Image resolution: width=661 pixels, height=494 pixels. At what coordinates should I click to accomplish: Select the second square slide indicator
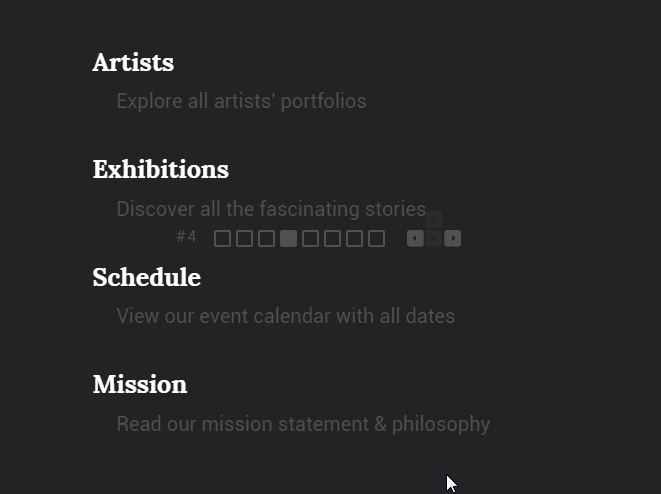click(245, 239)
